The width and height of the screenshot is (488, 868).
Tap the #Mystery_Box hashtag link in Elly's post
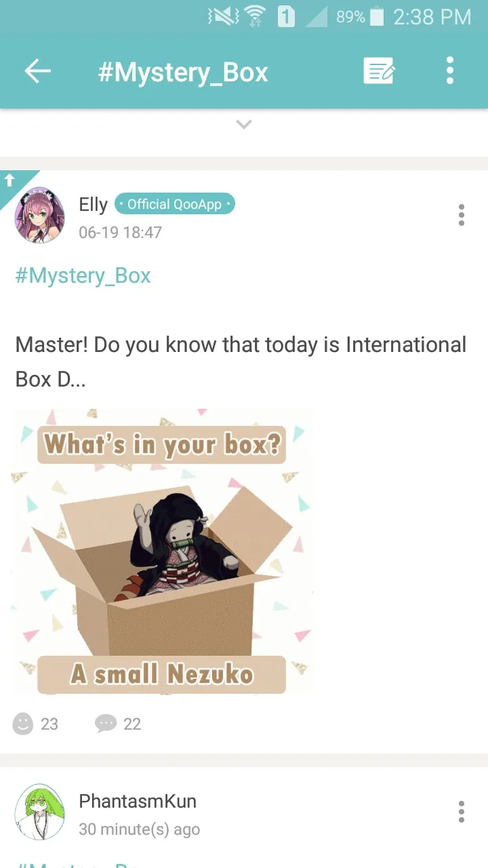83,276
